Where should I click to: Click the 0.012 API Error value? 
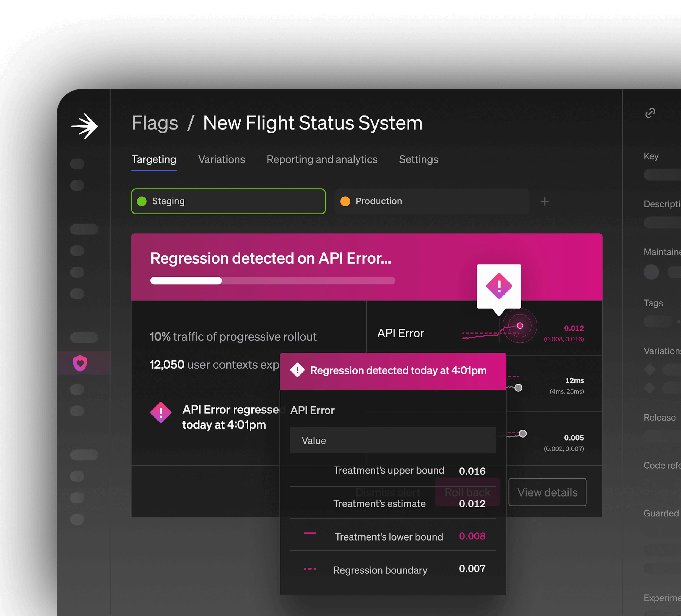tap(574, 328)
